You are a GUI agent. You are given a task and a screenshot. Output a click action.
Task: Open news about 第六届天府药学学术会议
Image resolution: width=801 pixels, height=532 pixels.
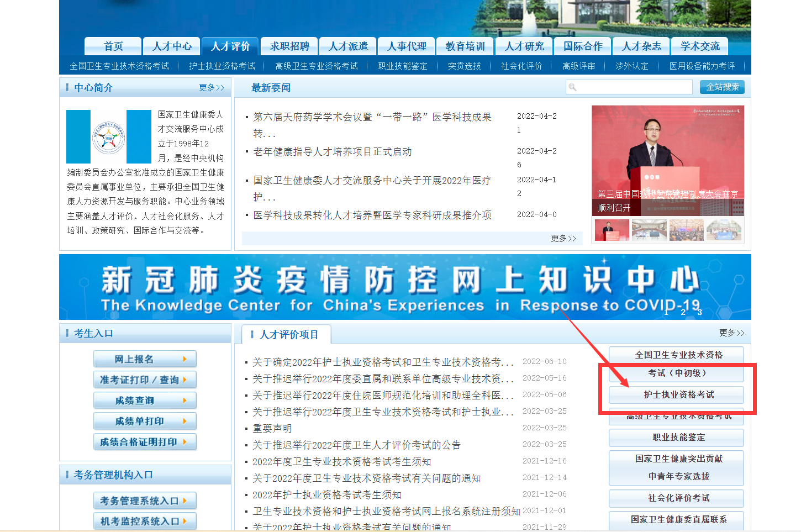(372, 125)
